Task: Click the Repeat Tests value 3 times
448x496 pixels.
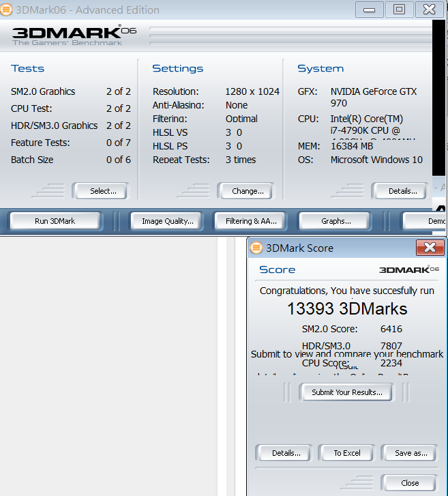Action: click(241, 160)
